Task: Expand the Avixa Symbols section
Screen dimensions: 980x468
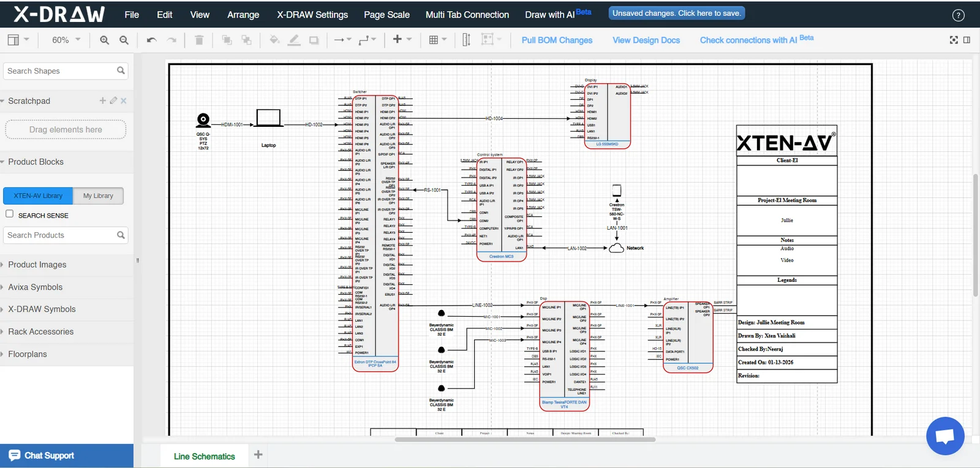Action: click(x=36, y=287)
